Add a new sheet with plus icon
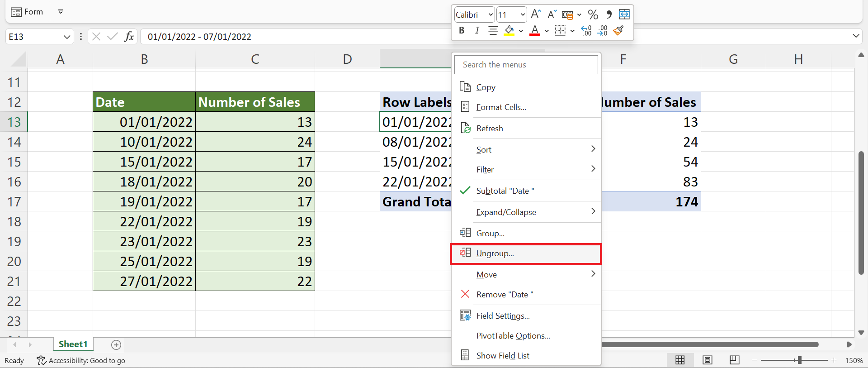This screenshot has height=368, width=868. click(x=116, y=345)
